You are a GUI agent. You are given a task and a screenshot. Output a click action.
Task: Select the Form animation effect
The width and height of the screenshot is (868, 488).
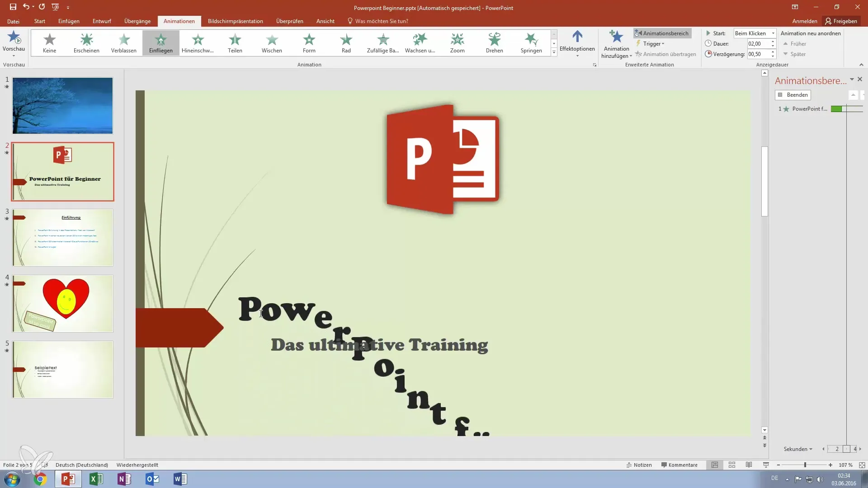point(309,43)
